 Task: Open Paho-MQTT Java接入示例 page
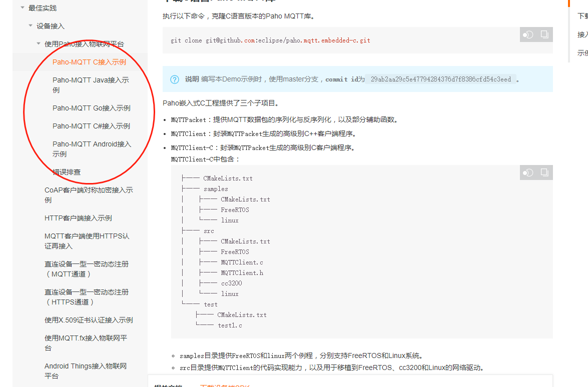(x=91, y=85)
